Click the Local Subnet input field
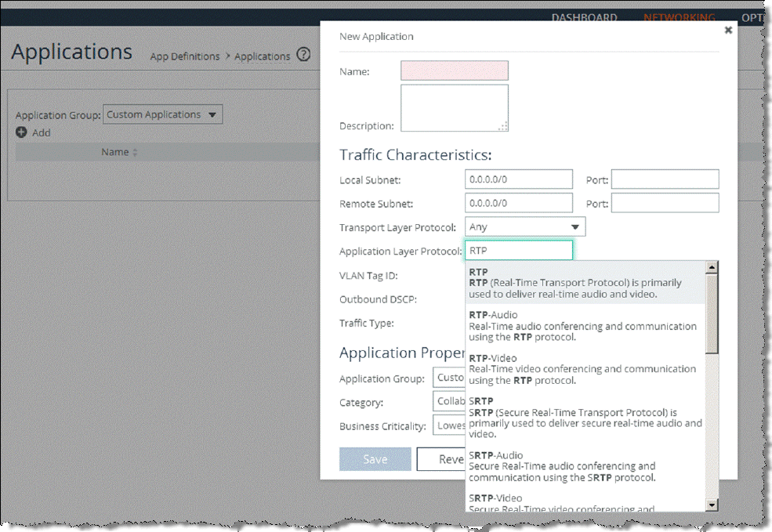 pos(518,179)
